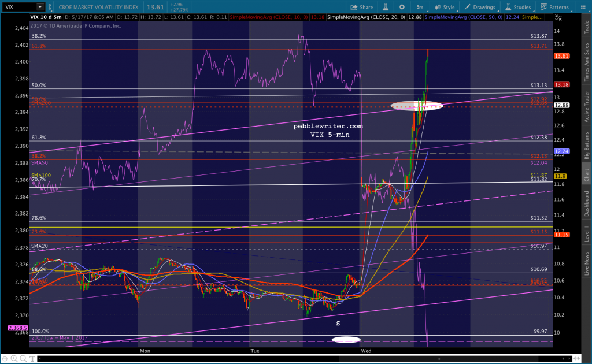Click the 2017 low - May 1 2017 label
Image resolution: width=592 pixels, height=364 pixels.
tap(60, 338)
